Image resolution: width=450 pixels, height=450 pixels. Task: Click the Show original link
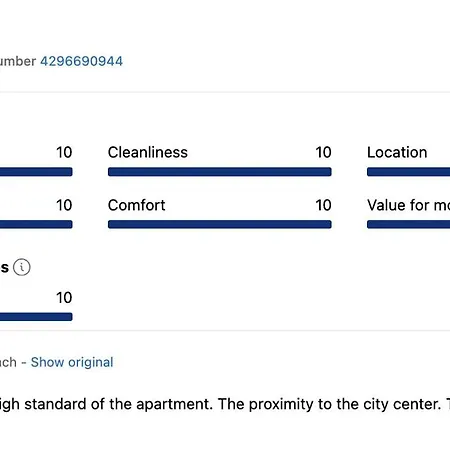pos(72,362)
